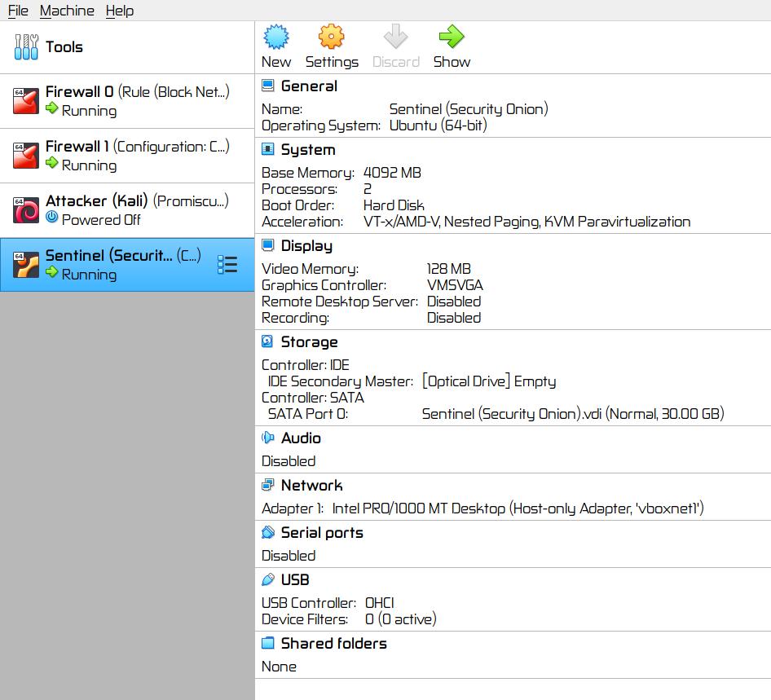Screen dimensions: 771x700
Task: Open the Sentinel VM hamburger menu icon
Action: (227, 265)
